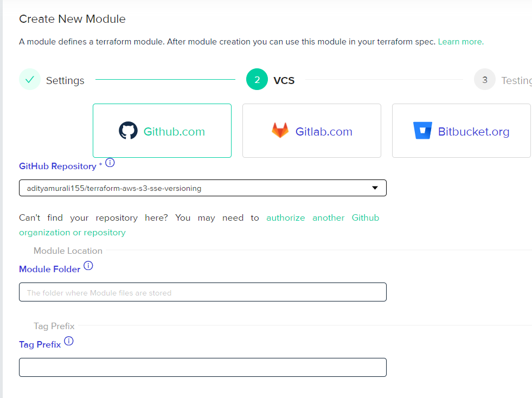Click the gray Module Location section label
The image size is (532, 398).
(x=68, y=251)
